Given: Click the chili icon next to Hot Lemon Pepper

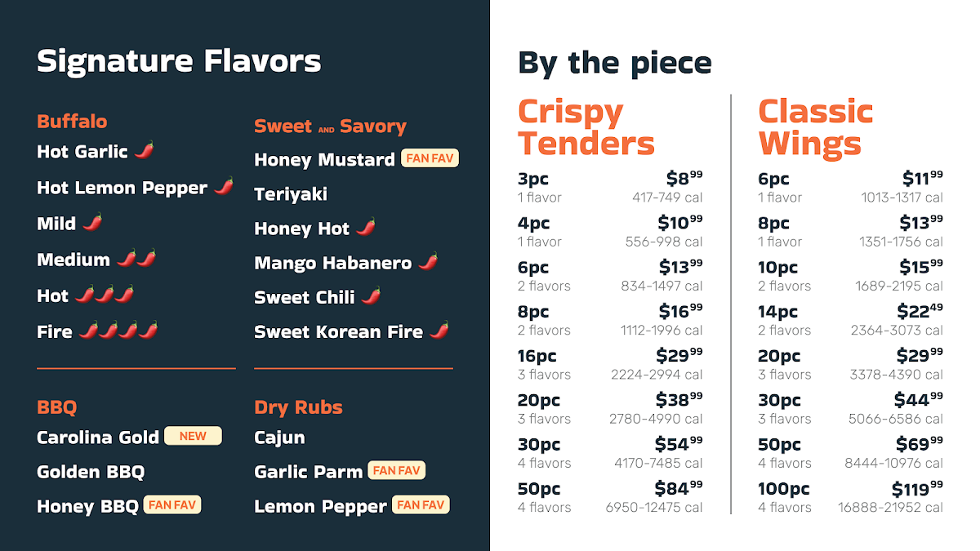Looking at the screenshot, I should coord(223,186).
